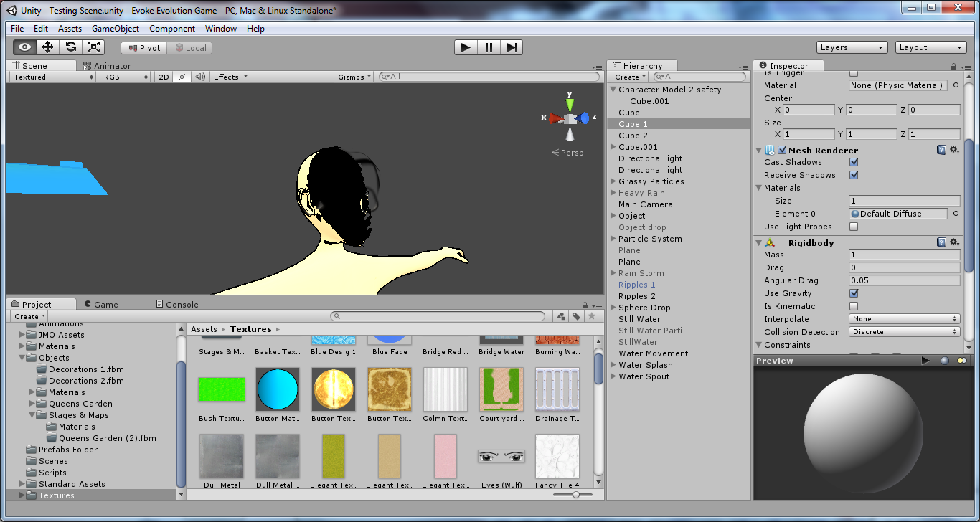This screenshot has height=522, width=980.
Task: Toggle Is Trigger checkbox
Action: [854, 73]
